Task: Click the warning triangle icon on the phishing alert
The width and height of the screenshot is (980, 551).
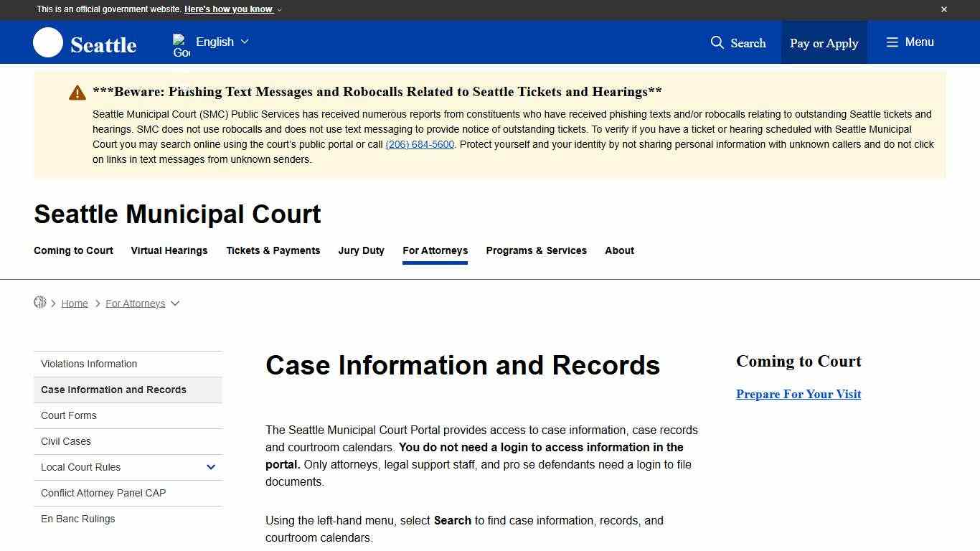Action: coord(77,92)
